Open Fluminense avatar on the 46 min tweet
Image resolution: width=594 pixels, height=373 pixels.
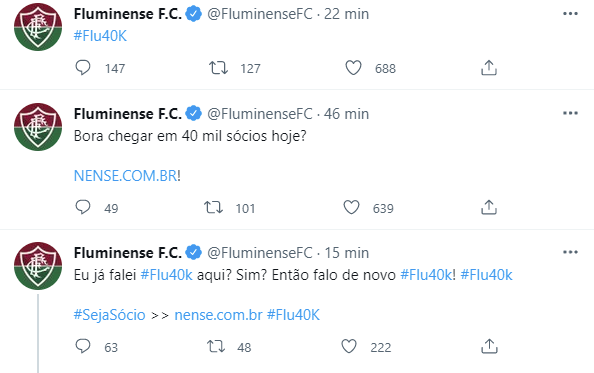[38, 127]
